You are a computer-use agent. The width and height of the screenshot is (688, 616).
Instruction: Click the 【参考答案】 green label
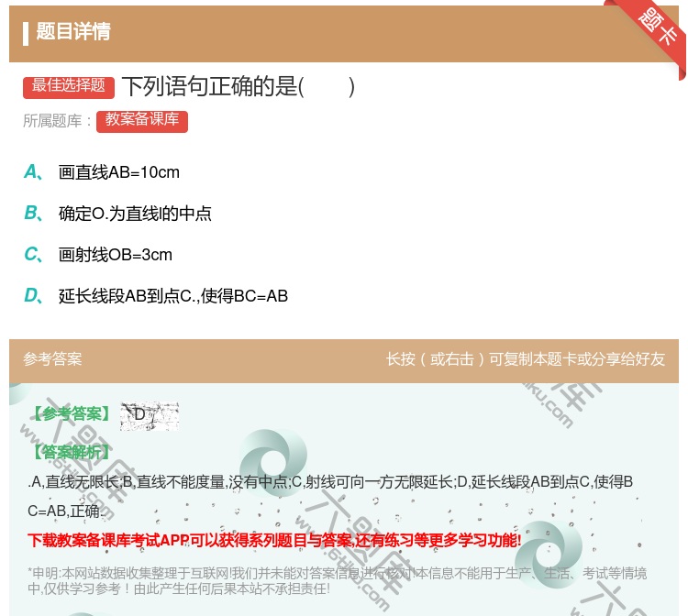[x=72, y=414]
